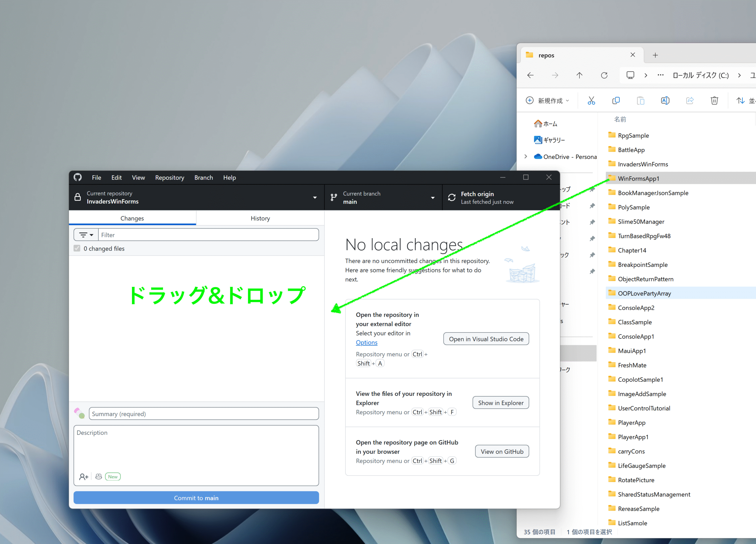This screenshot has width=756, height=544.
Task: Select the TurnBasedRpgFw48 folder
Action: (644, 236)
